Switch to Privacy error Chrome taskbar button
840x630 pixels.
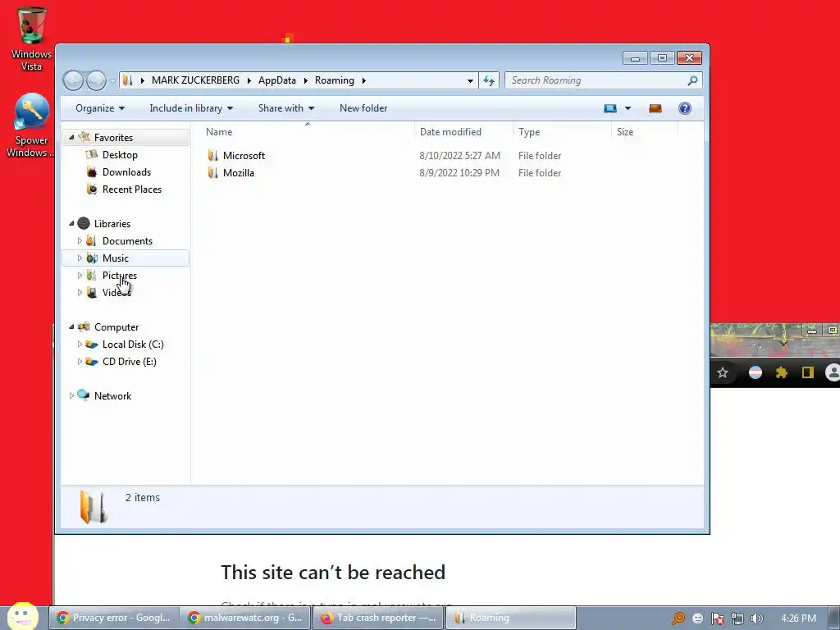[x=114, y=618]
